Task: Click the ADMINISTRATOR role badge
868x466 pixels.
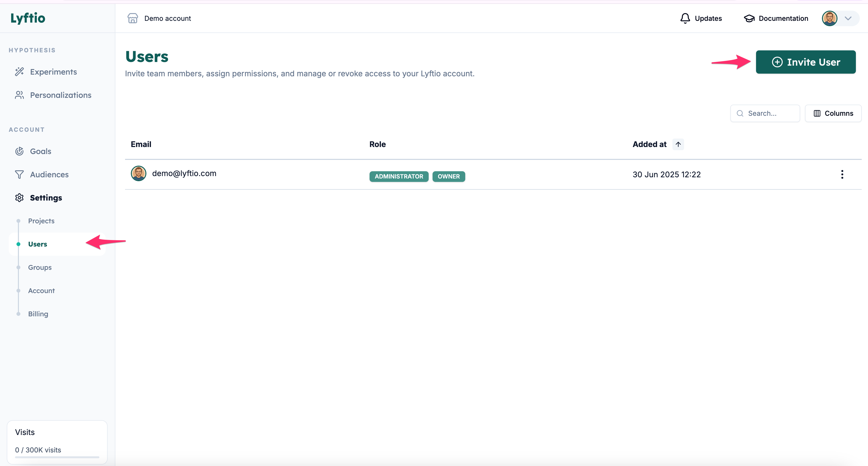Action: (399, 176)
